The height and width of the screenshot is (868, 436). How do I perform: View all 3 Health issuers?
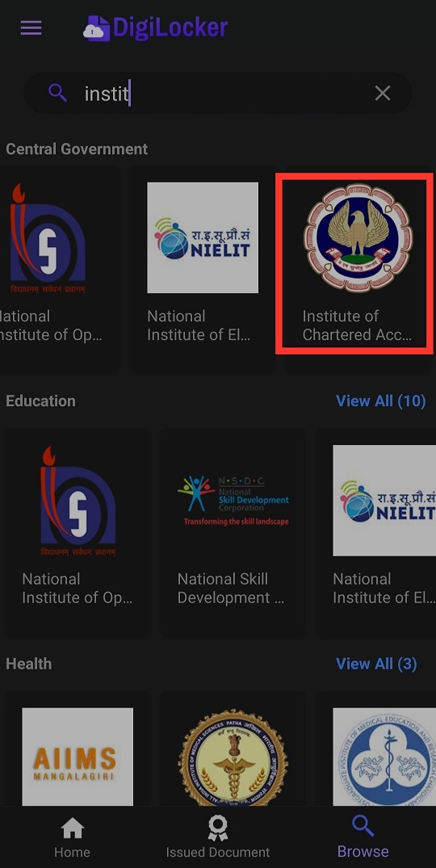point(376,664)
